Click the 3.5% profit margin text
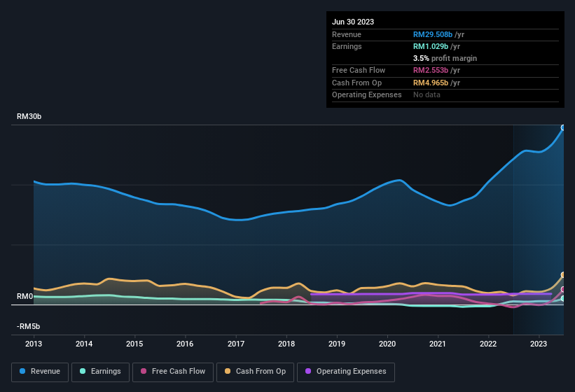This screenshot has height=392, width=575. pyautogui.click(x=445, y=58)
